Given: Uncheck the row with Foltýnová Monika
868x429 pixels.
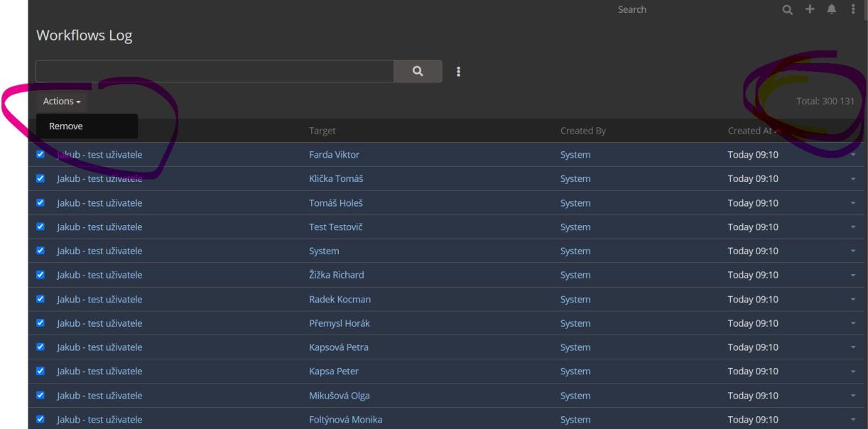Looking at the screenshot, I should 40,420.
